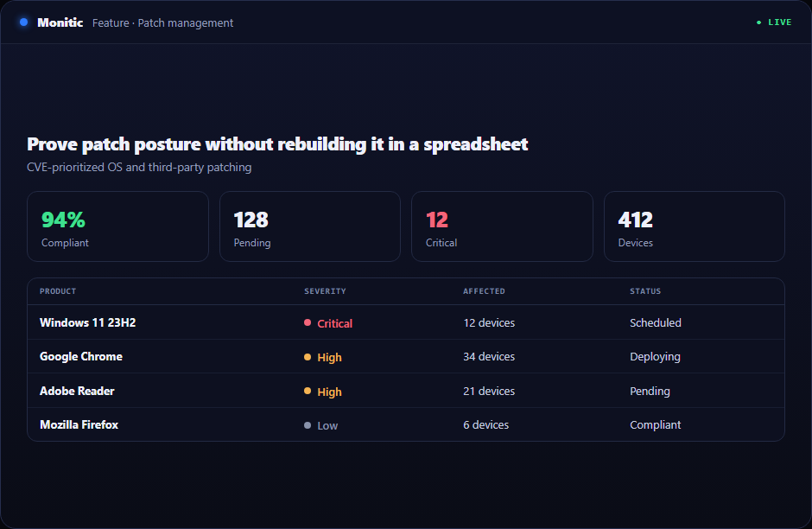Click the 12 devices cell
Viewport: 812px width, 529px height.
tap(489, 322)
